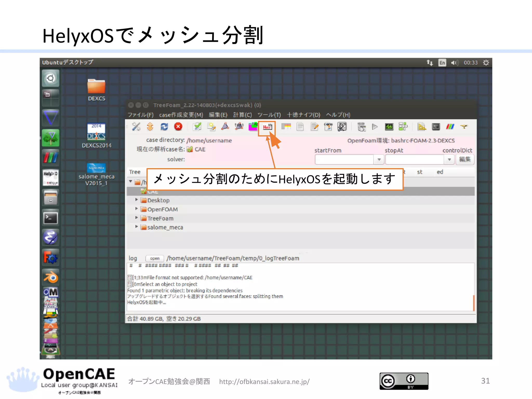Open the http://ofbkansai.sakura.ne.jp/ link
Viewport: 532px width, 399px height.
tap(264, 382)
